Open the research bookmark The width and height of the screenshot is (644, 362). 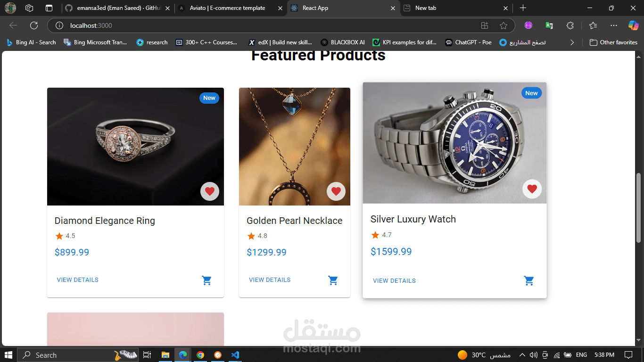pos(152,42)
